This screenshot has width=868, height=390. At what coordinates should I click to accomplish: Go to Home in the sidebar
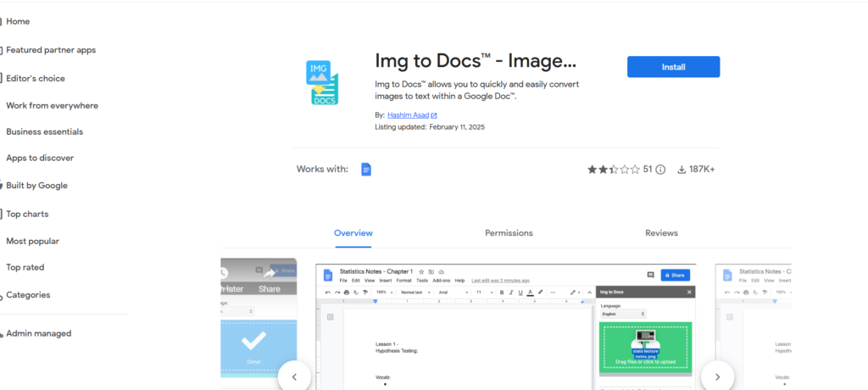18,21
